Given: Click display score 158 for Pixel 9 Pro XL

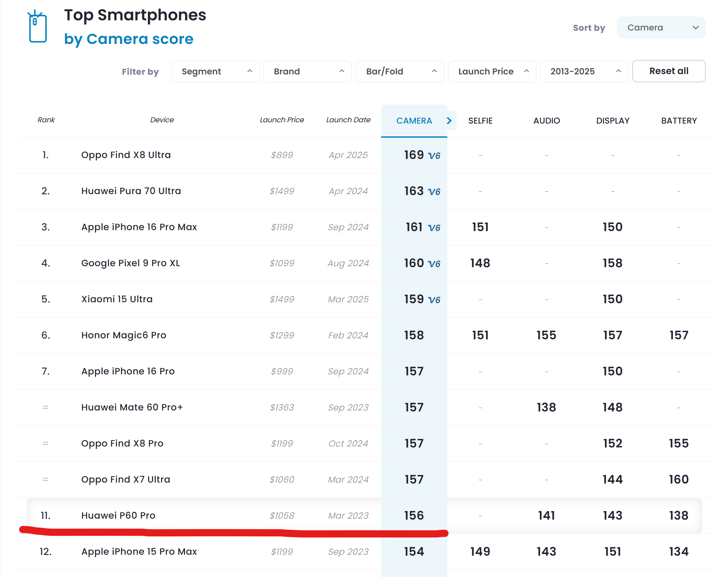Looking at the screenshot, I should [x=613, y=263].
